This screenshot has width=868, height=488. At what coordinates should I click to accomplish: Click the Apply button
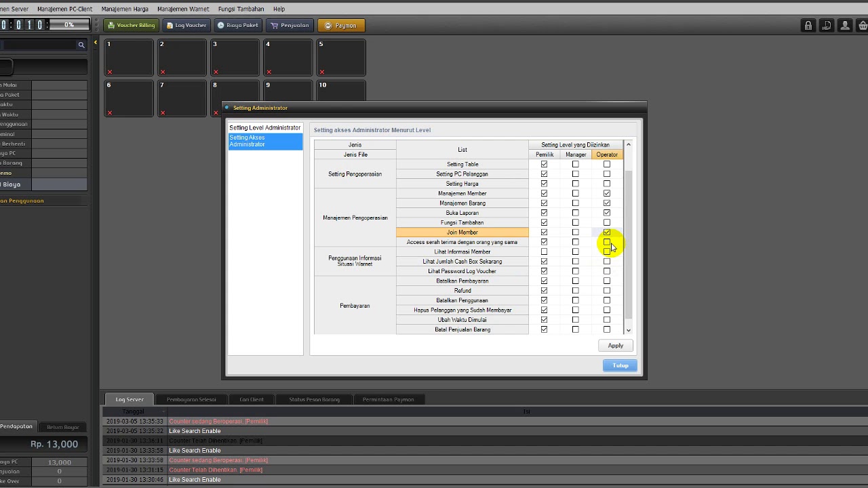pos(615,346)
